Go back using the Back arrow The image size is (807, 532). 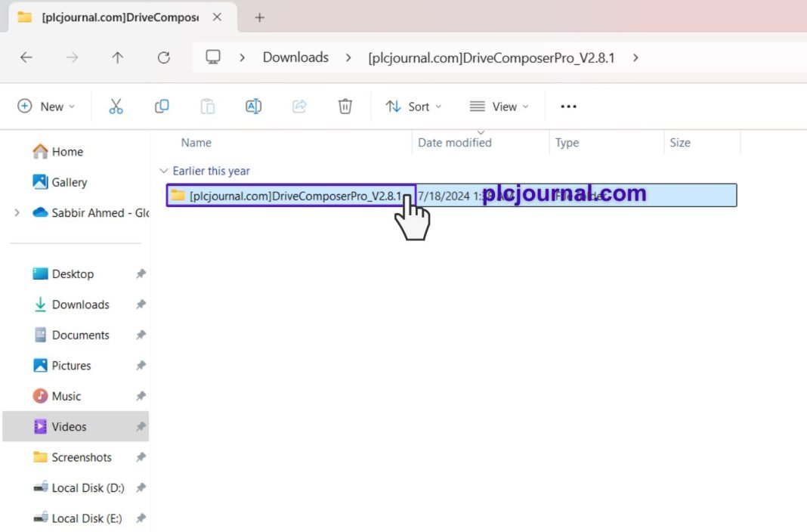(x=26, y=57)
